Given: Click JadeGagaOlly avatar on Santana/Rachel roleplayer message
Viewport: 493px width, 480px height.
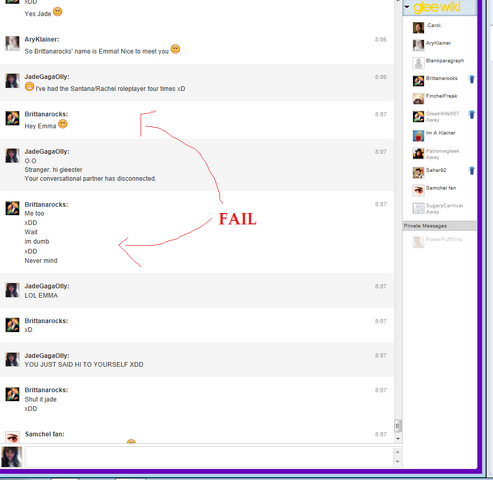Looking at the screenshot, I should [x=12, y=81].
